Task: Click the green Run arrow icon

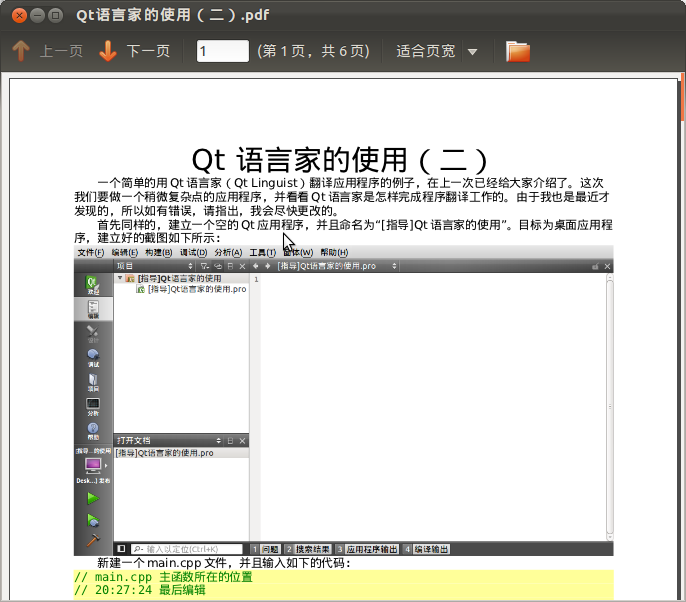Action: pos(93,498)
